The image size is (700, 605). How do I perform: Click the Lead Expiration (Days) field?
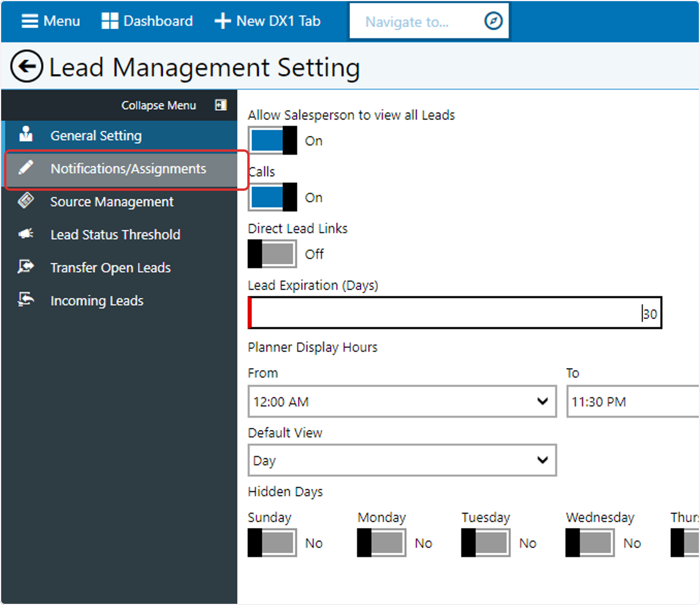[x=455, y=313]
